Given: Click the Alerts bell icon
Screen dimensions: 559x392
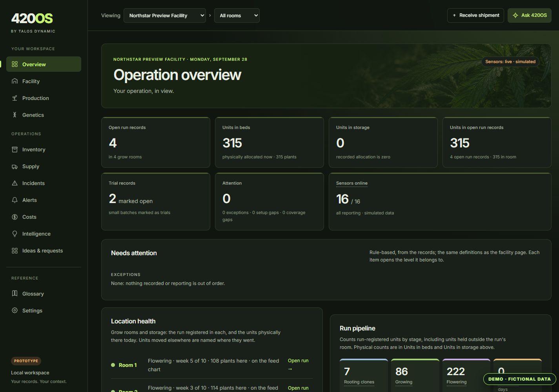Looking at the screenshot, I should pyautogui.click(x=15, y=200).
